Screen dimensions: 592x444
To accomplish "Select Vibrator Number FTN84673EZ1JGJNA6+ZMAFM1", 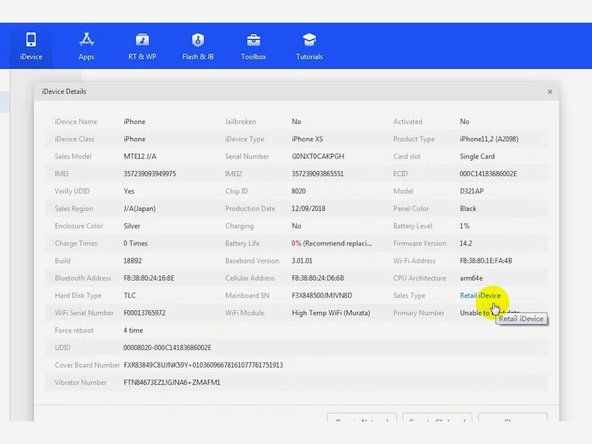I will [172, 382].
